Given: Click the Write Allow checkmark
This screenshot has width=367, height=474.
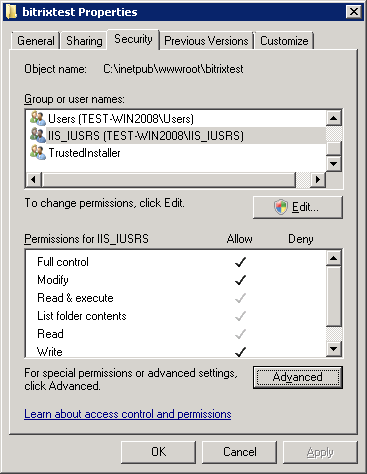Looking at the screenshot, I should coord(240,352).
